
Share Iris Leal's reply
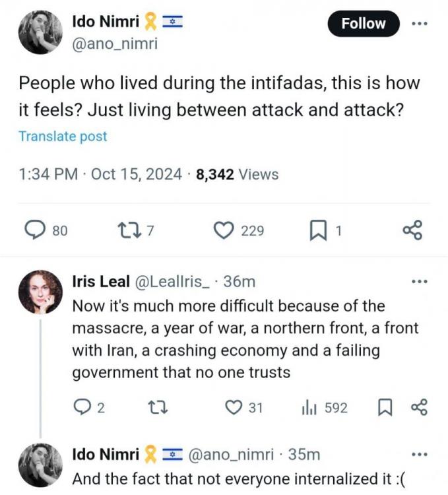[x=419, y=408]
